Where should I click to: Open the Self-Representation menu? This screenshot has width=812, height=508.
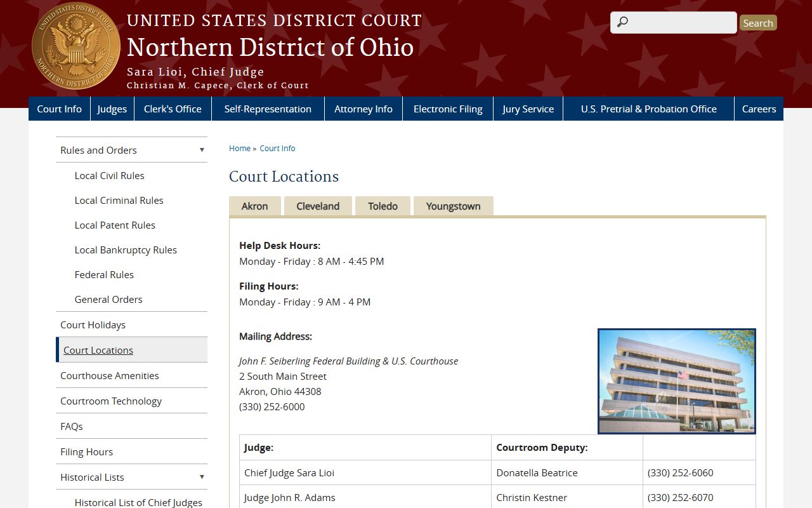coord(268,109)
